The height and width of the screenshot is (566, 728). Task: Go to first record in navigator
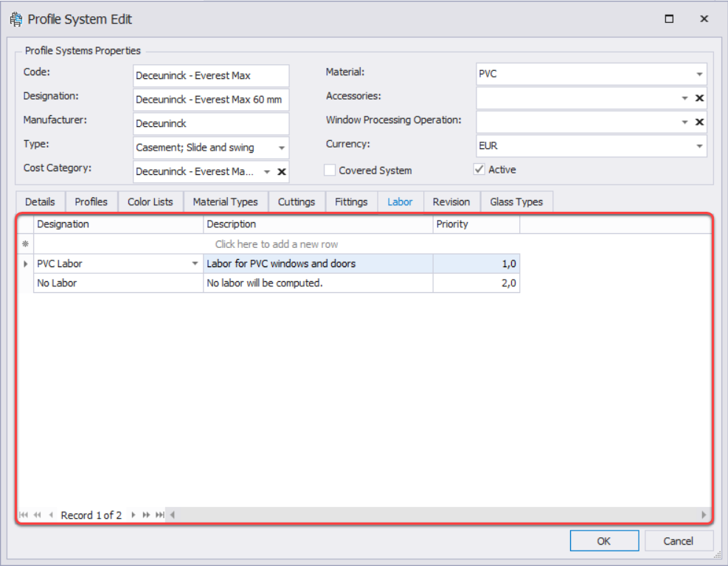(x=24, y=515)
